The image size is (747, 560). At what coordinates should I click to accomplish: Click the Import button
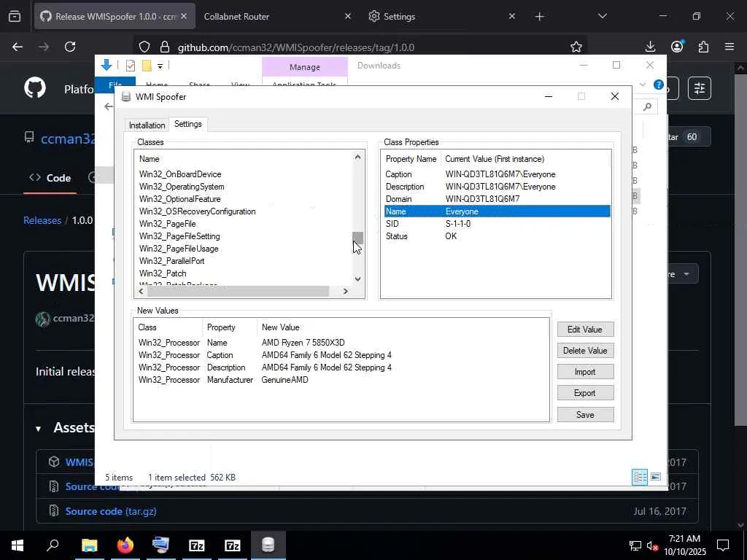(585, 372)
